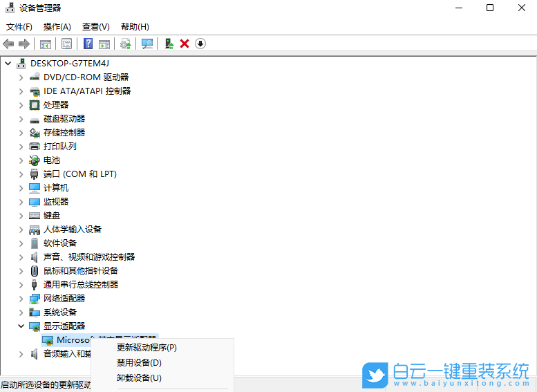Click the 网络适配器 network icon
This screenshot has height=392, width=537.
click(x=35, y=299)
